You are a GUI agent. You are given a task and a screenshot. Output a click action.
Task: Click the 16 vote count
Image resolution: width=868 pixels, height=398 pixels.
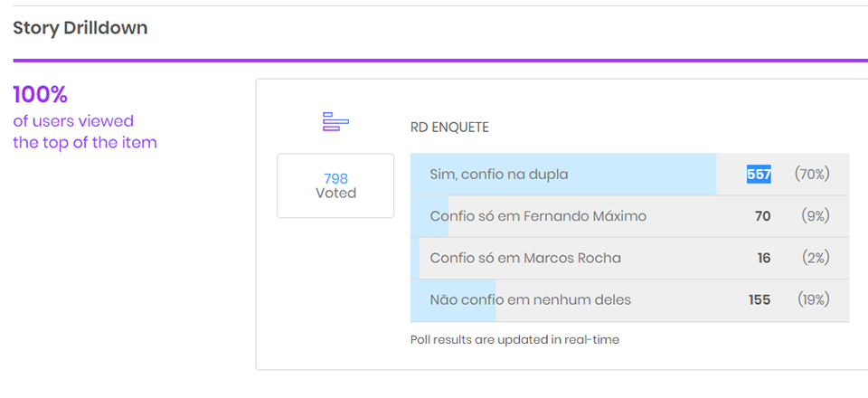coord(764,258)
